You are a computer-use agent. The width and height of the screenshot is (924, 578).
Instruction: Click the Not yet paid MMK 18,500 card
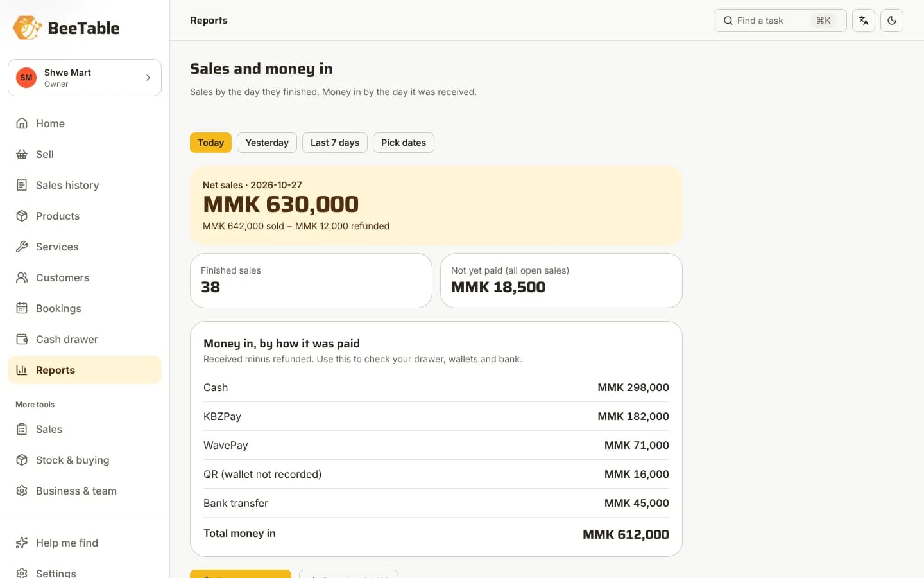tap(561, 281)
